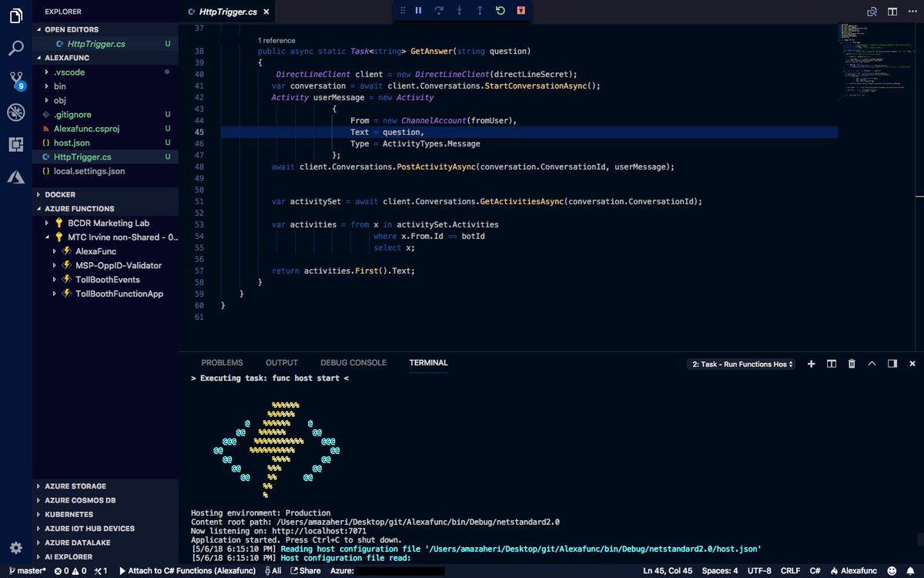Expand the Azure Storage section
Screen dimensions: 924x578
click(105, 486)
